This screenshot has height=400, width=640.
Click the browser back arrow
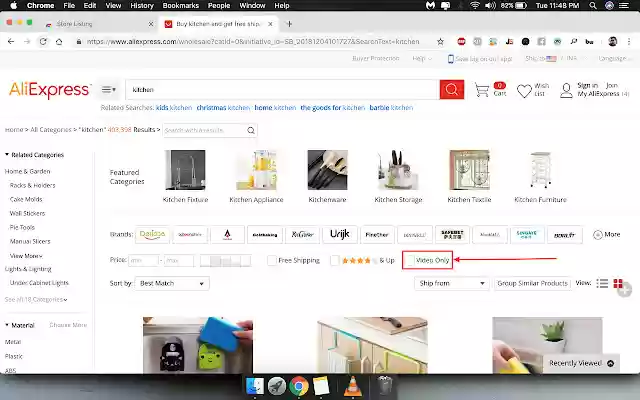click(11, 42)
